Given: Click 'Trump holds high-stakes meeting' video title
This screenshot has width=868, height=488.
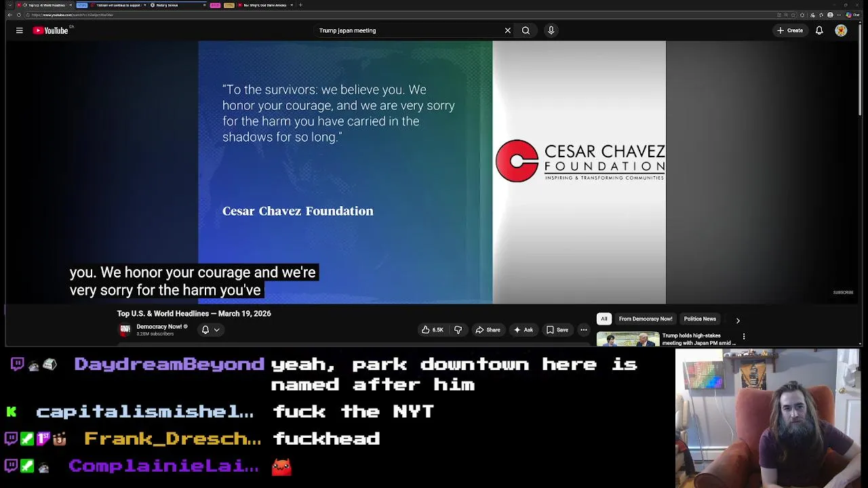Looking at the screenshot, I should tap(698, 339).
